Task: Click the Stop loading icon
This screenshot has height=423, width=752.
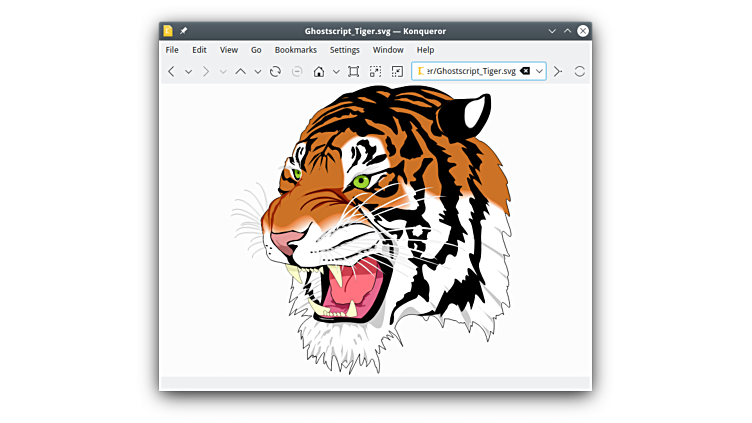Action: (x=297, y=72)
